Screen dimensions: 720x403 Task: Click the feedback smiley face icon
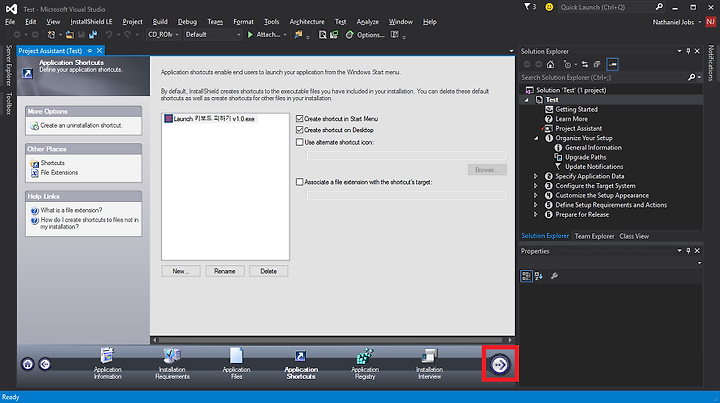point(549,7)
